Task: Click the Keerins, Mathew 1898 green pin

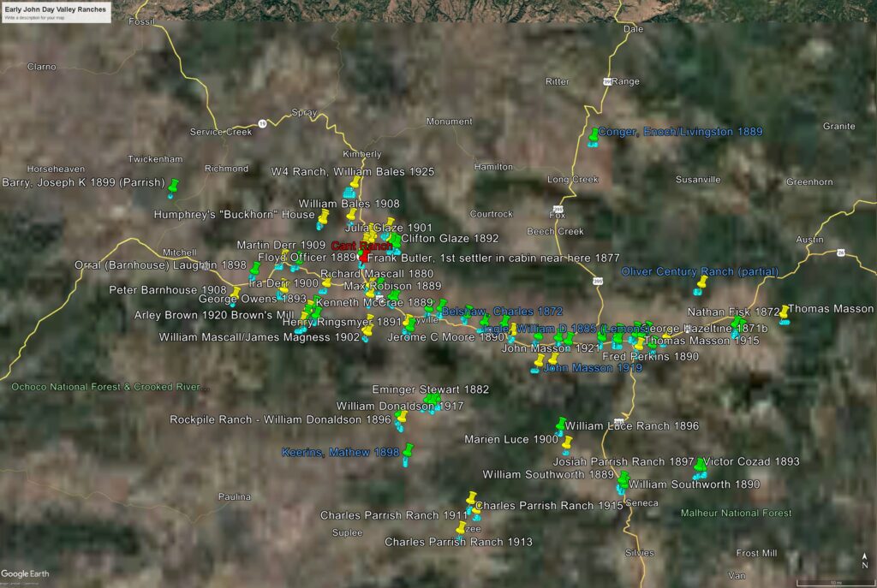Action: [409, 450]
